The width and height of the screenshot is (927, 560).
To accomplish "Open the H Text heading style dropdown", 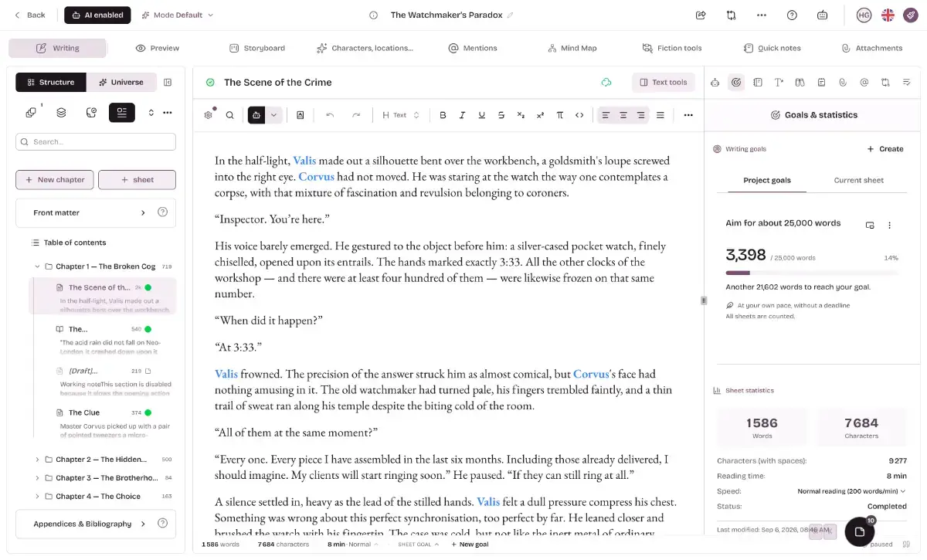I will pos(400,115).
